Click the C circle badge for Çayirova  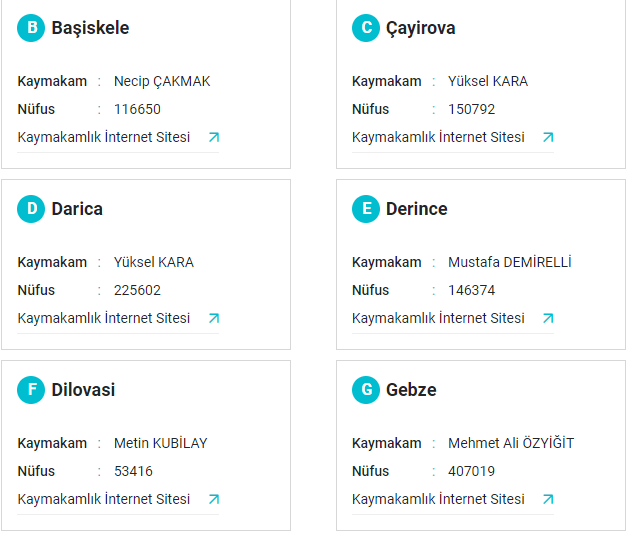[366, 28]
